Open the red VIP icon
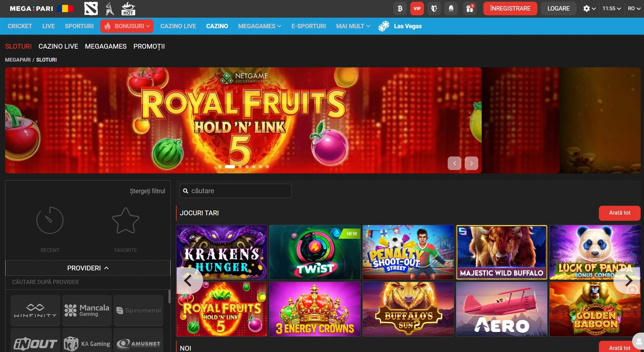Viewport: 644px width, 352px height. 417,9
